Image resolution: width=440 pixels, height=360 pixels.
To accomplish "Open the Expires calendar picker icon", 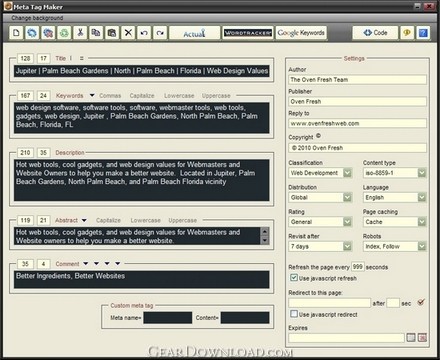I will (x=411, y=337).
